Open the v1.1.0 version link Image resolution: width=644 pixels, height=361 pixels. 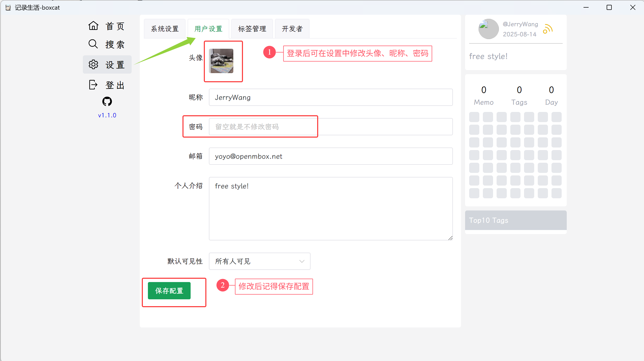[107, 115]
